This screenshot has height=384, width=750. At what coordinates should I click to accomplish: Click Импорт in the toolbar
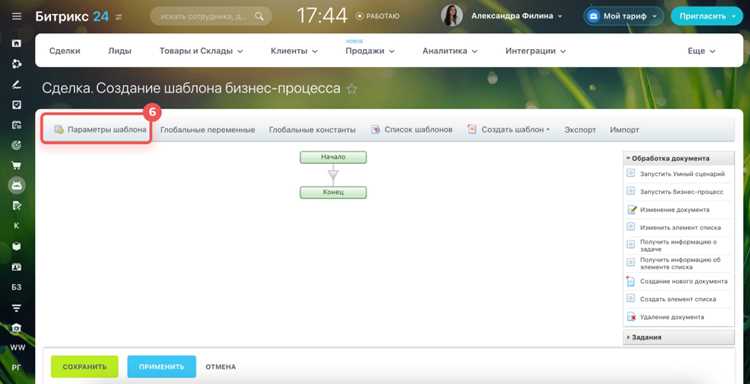(x=624, y=130)
